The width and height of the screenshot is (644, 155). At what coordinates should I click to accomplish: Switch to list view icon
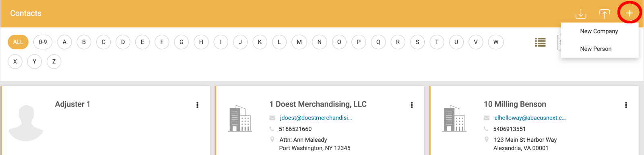click(x=540, y=42)
